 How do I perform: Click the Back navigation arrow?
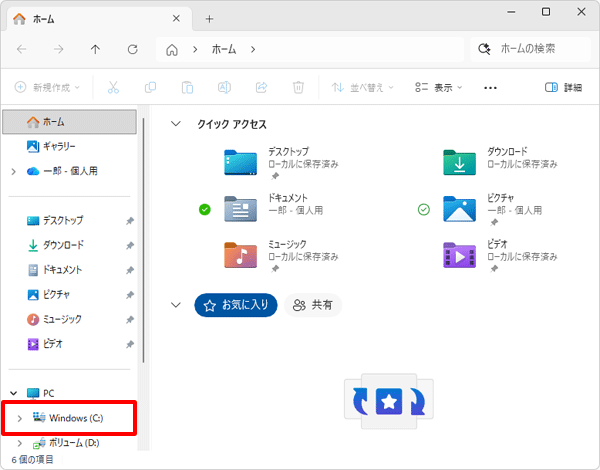(22, 49)
